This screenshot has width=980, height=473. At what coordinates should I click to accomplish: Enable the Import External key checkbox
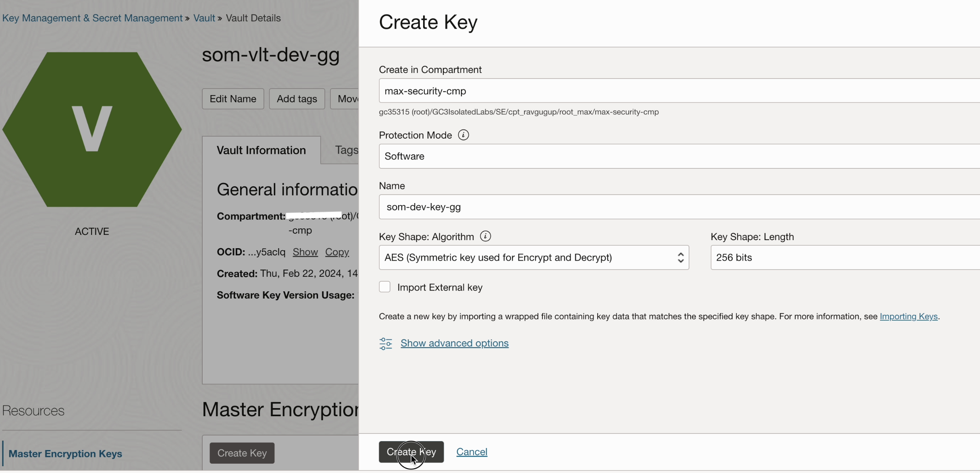click(384, 287)
